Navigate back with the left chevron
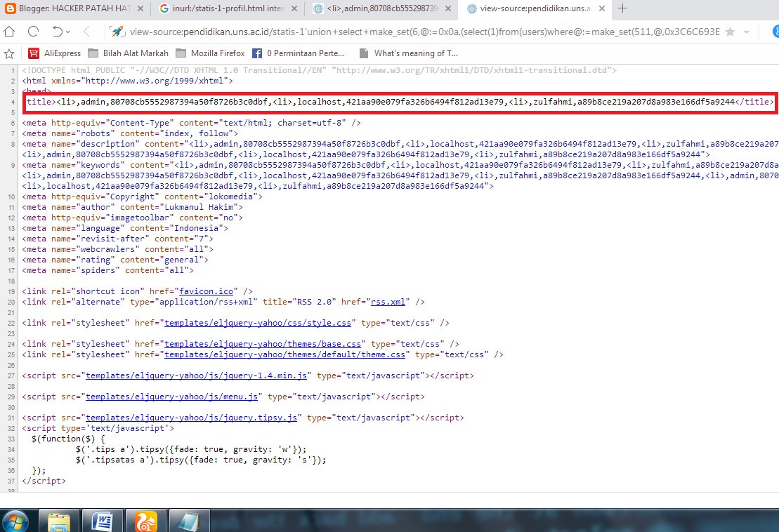779x532 pixels. point(86,32)
